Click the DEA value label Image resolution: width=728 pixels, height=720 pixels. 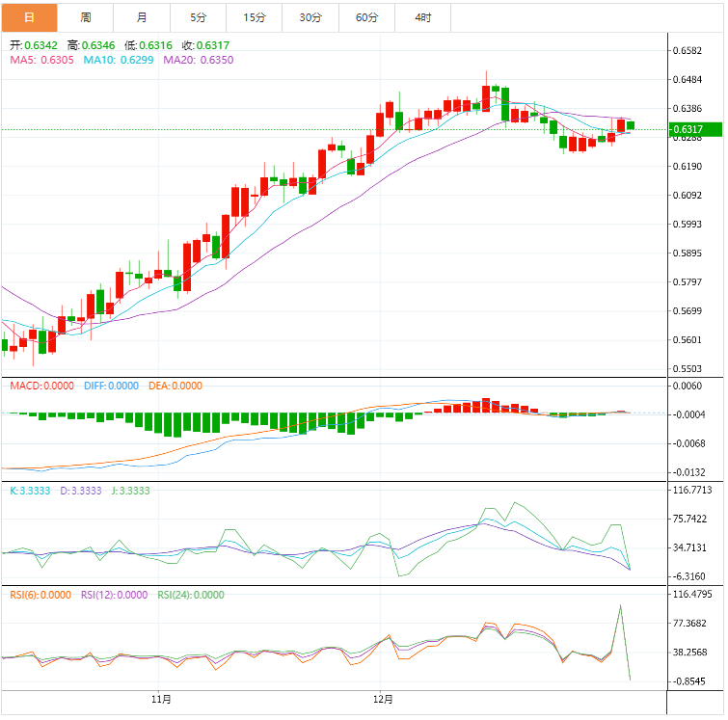click(175, 386)
